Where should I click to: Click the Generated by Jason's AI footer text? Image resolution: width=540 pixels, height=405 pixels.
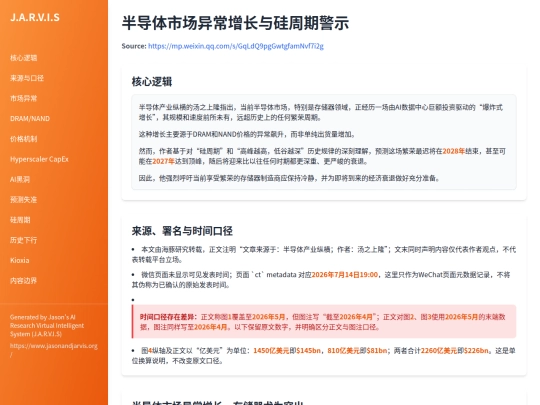[47, 325]
